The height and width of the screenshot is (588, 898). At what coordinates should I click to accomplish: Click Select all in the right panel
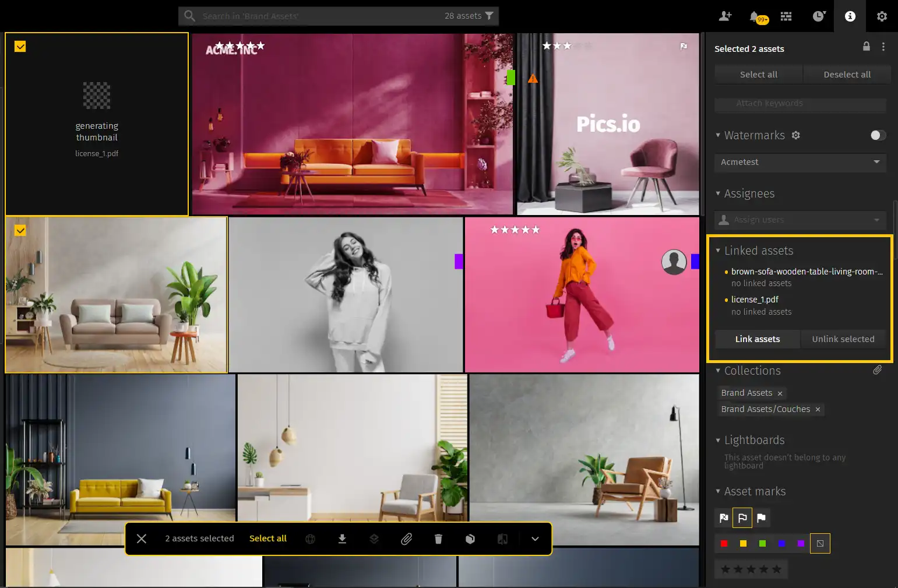click(758, 74)
